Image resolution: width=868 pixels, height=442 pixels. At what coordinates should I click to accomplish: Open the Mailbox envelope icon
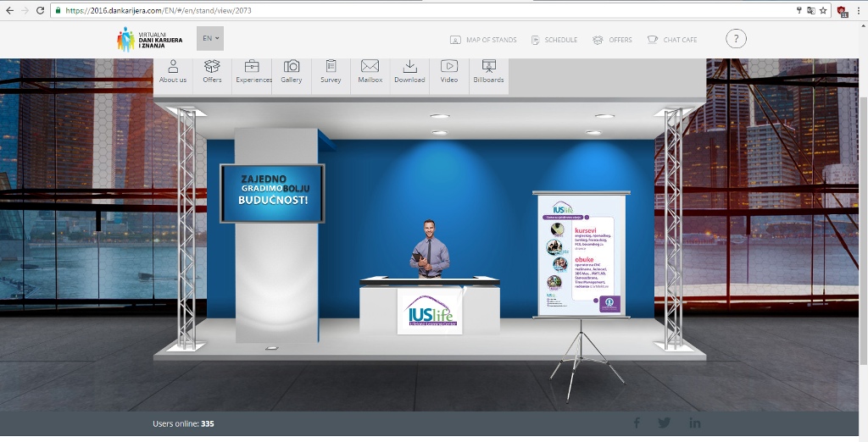(370, 71)
